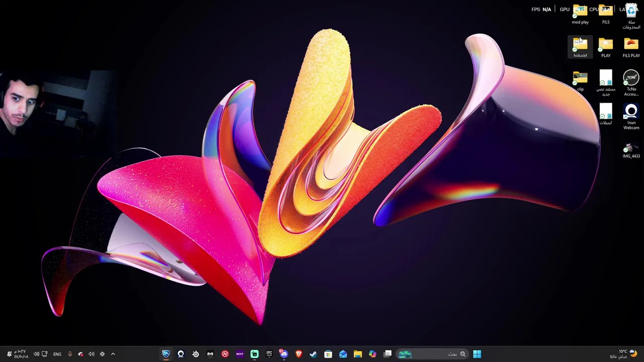
Task: Open the red pulse icon in taskbar
Action: [225, 354]
